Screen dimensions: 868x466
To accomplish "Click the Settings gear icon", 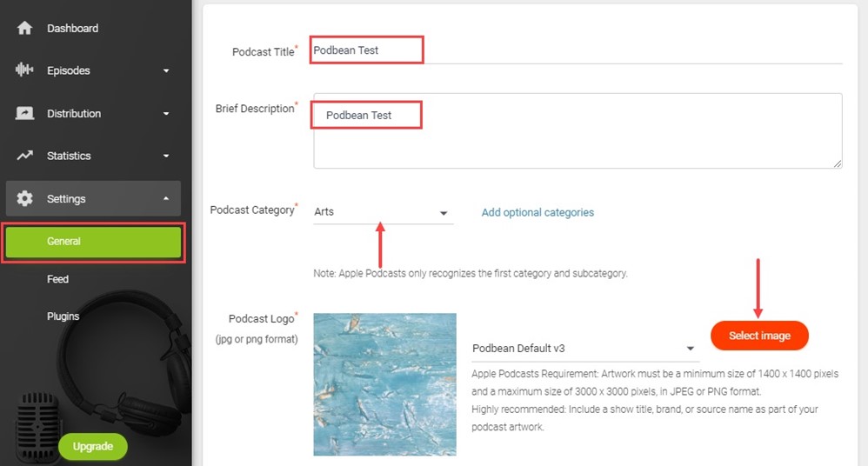I will (x=24, y=198).
